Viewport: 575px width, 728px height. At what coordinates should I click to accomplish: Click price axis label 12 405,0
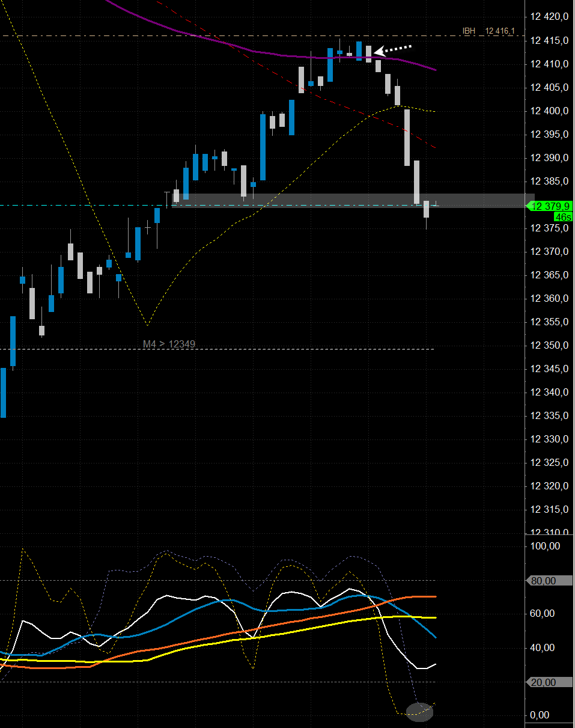coord(549,88)
